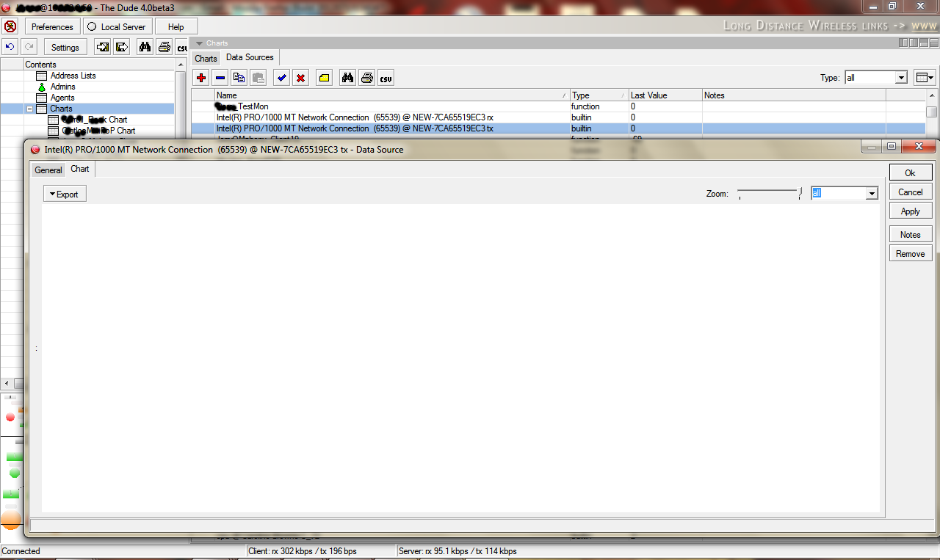Paste data source using clipboard icon
Viewport: 940px width, 560px height.
(x=258, y=78)
